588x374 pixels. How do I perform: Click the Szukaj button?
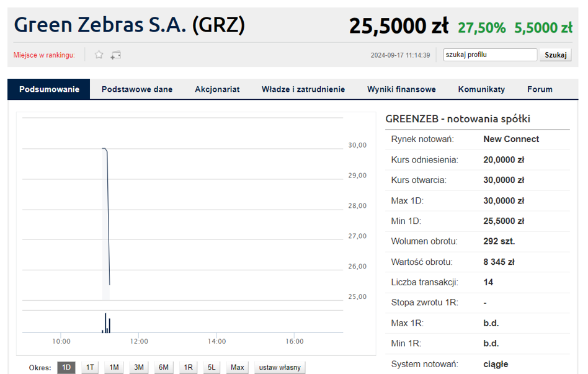[555, 55]
